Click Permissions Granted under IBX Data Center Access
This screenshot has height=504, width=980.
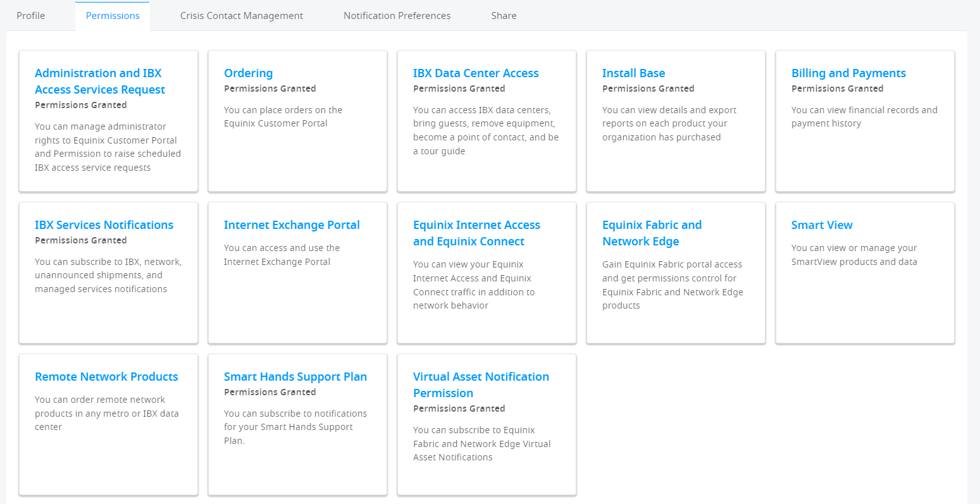coord(459,89)
